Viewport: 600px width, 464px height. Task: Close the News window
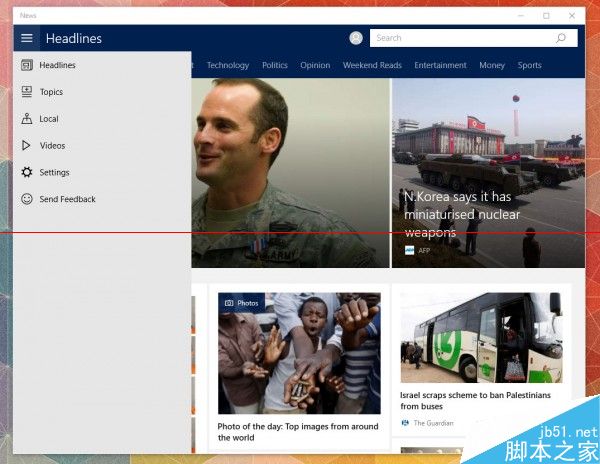572,16
